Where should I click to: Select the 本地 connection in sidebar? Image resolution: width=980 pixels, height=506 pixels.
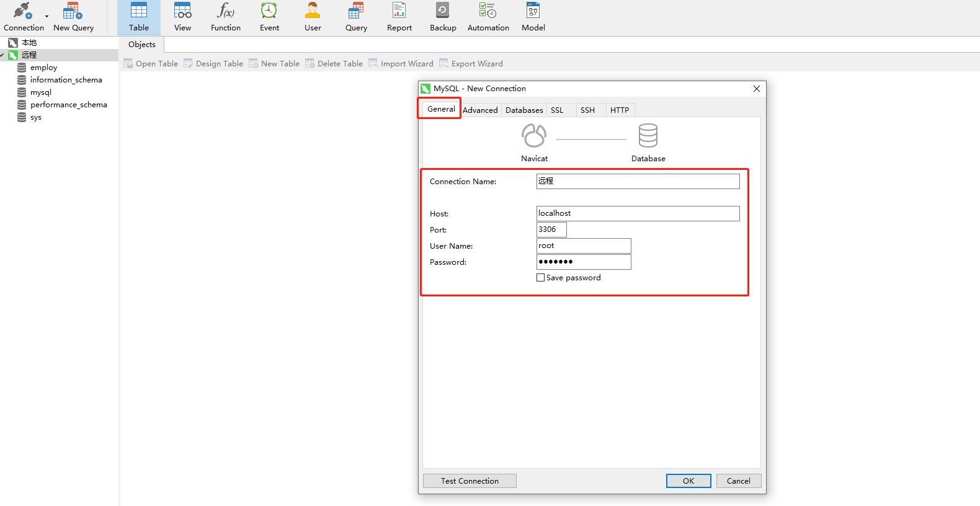(29, 43)
